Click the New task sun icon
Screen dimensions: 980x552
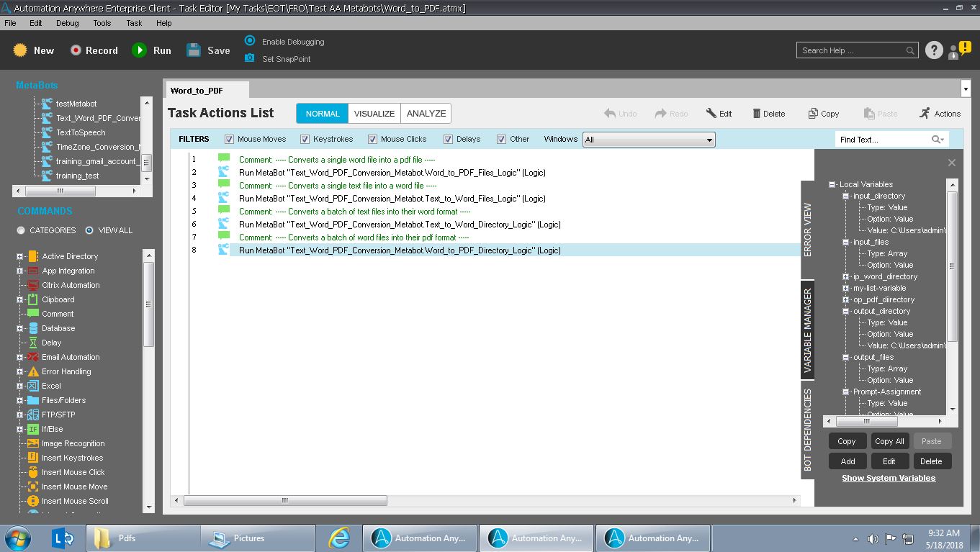tap(20, 50)
